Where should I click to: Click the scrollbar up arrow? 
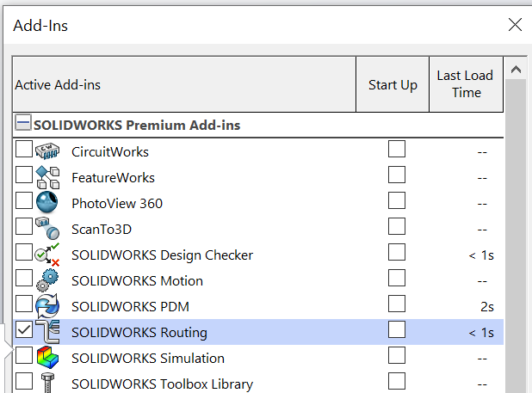(x=516, y=69)
